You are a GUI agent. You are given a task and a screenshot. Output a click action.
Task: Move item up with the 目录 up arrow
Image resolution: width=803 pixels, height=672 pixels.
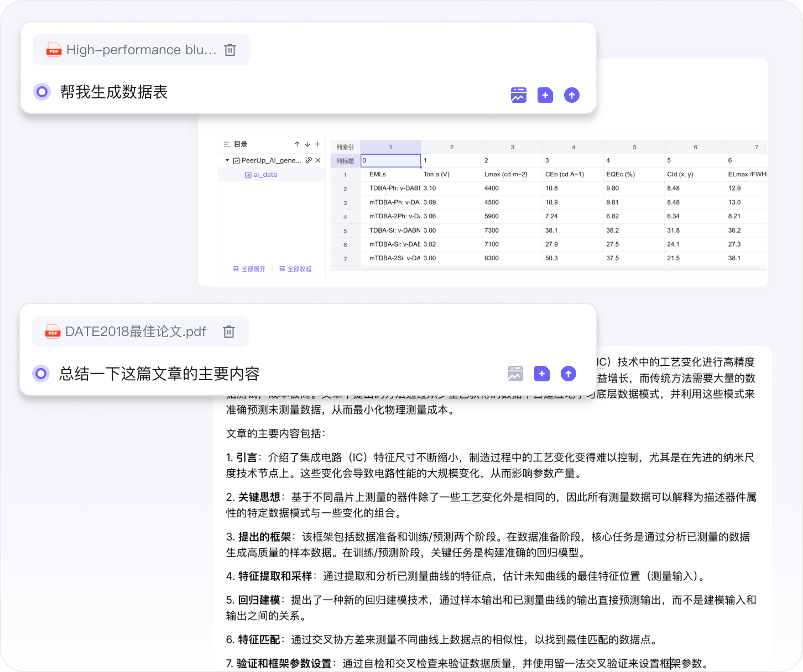click(x=297, y=144)
